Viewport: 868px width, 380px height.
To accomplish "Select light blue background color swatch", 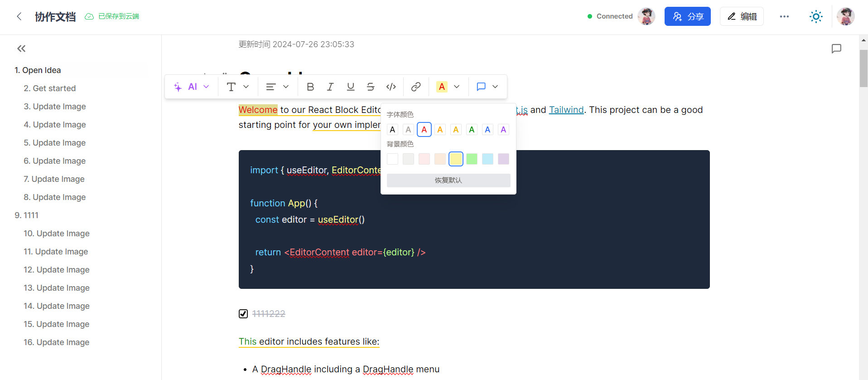I will (487, 159).
